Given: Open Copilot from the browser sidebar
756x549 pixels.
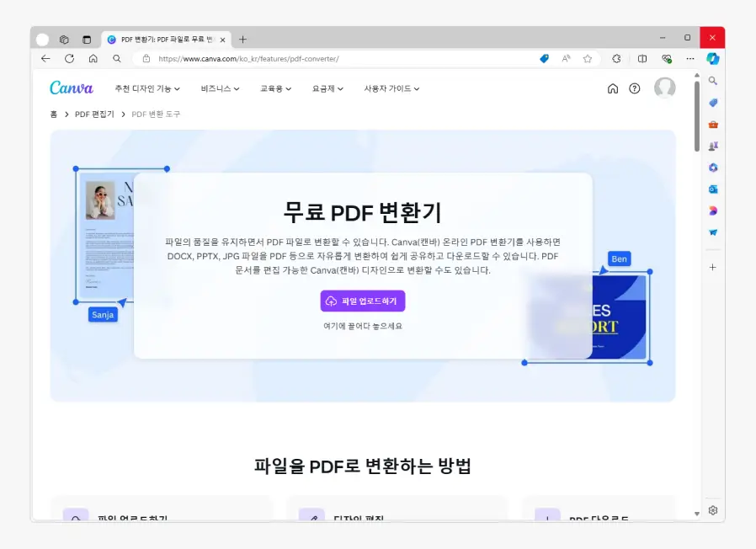Looking at the screenshot, I should pyautogui.click(x=713, y=59).
